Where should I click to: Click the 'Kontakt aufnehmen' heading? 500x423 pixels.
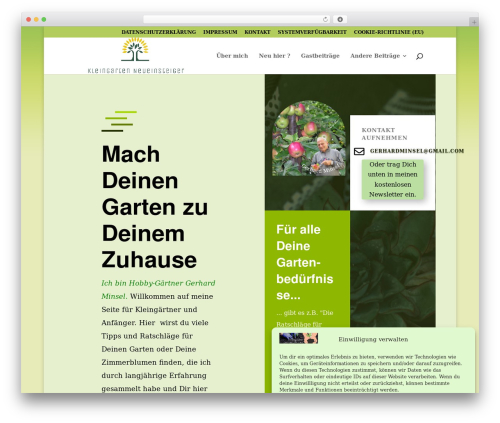[384, 134]
